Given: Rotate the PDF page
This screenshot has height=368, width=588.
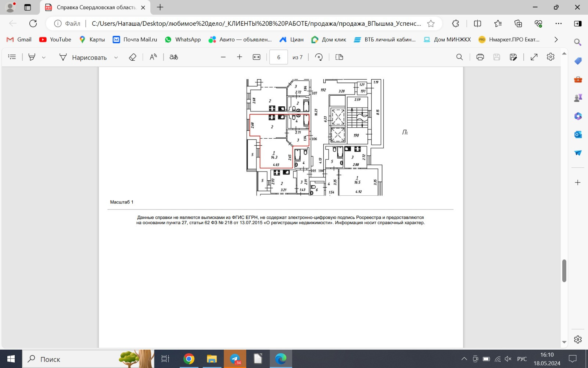Looking at the screenshot, I should [x=319, y=57].
